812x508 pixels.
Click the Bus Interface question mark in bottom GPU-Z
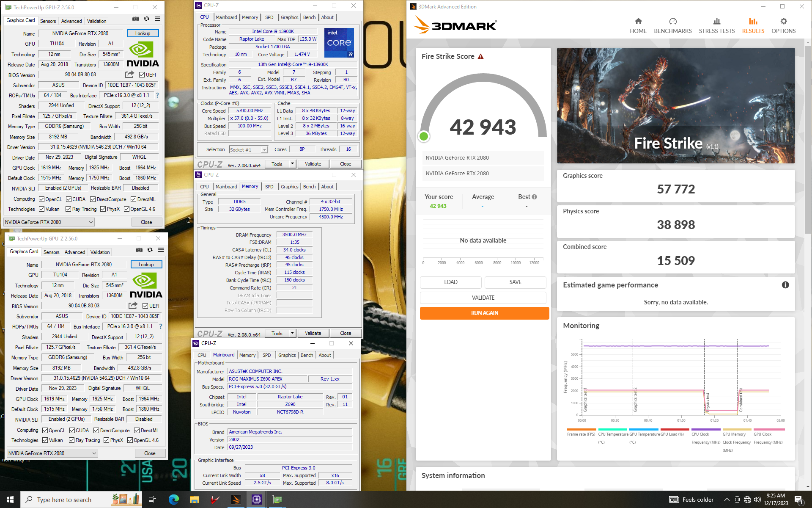[161, 326]
